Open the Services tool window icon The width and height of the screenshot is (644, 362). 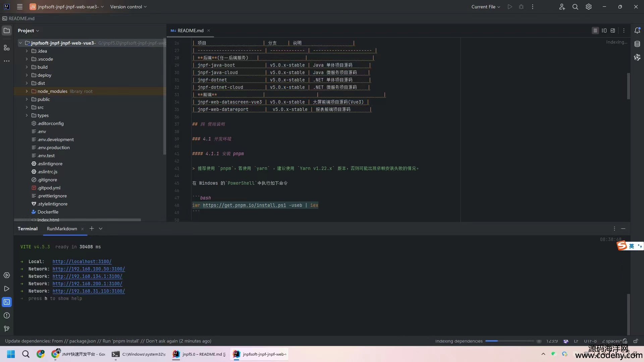click(x=7, y=275)
